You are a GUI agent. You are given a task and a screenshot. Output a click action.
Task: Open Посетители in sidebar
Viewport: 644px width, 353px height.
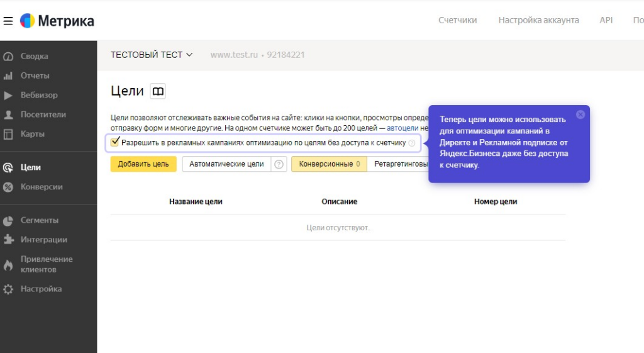(x=43, y=115)
